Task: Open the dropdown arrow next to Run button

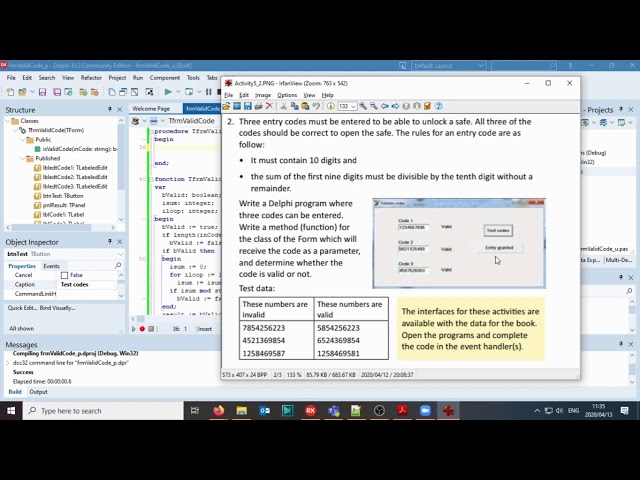Action: point(178,92)
